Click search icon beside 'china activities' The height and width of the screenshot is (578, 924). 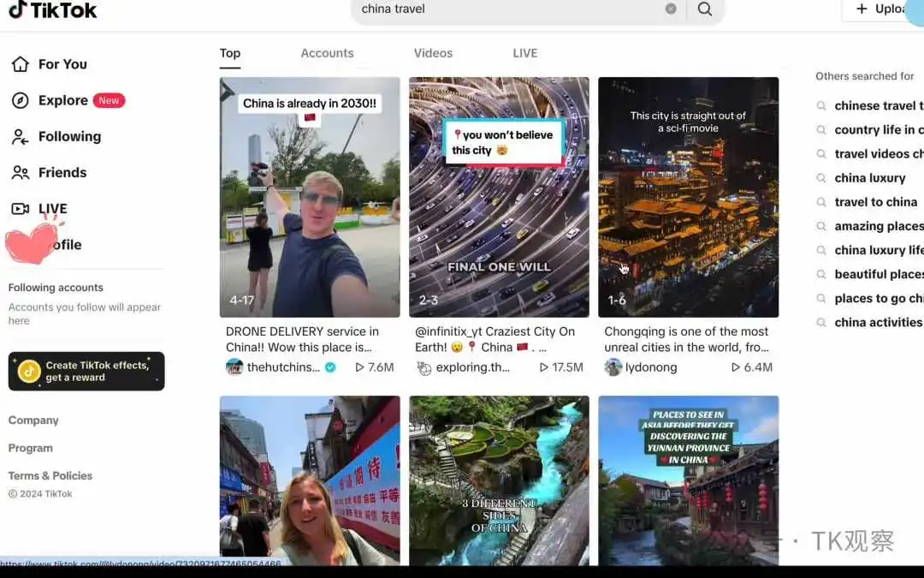tap(820, 323)
